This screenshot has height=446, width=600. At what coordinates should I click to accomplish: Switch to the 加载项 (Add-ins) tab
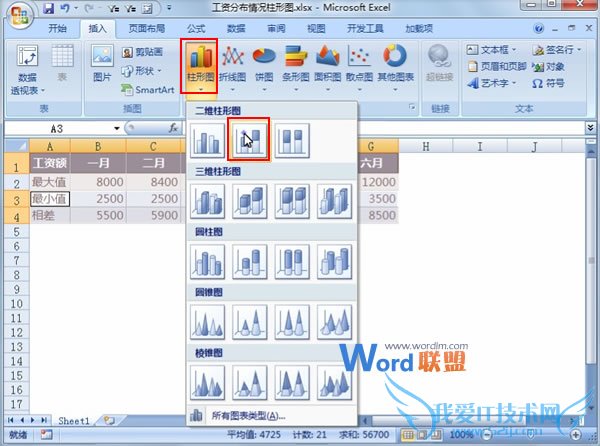click(419, 28)
